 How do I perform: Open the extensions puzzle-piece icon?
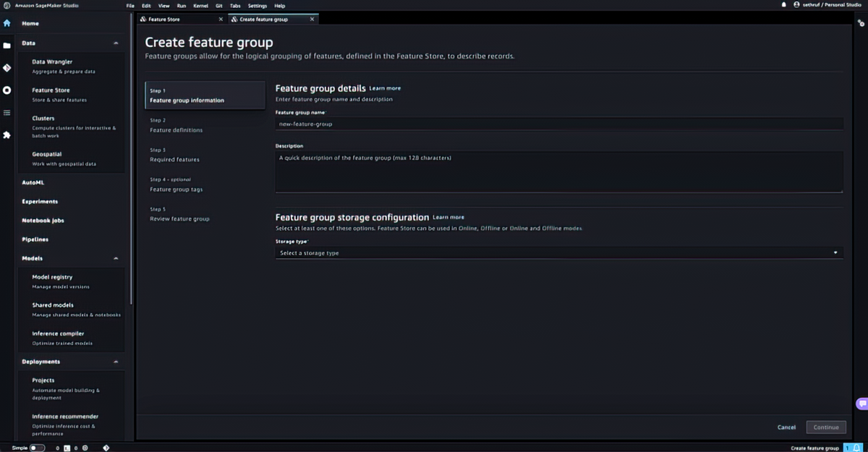(x=7, y=134)
